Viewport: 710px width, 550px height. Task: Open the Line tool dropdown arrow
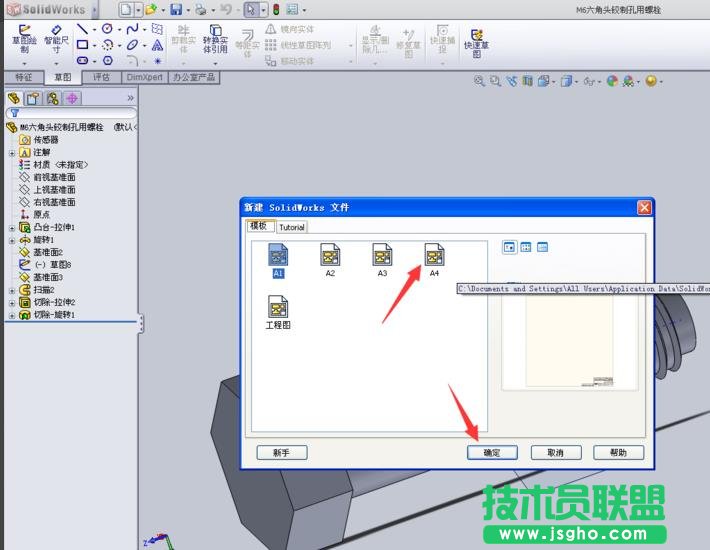click(94, 30)
